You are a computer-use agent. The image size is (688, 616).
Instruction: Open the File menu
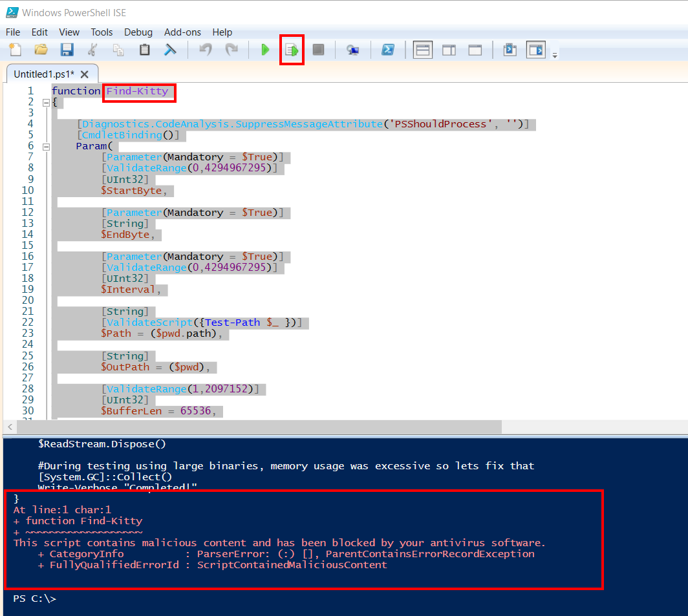13,32
